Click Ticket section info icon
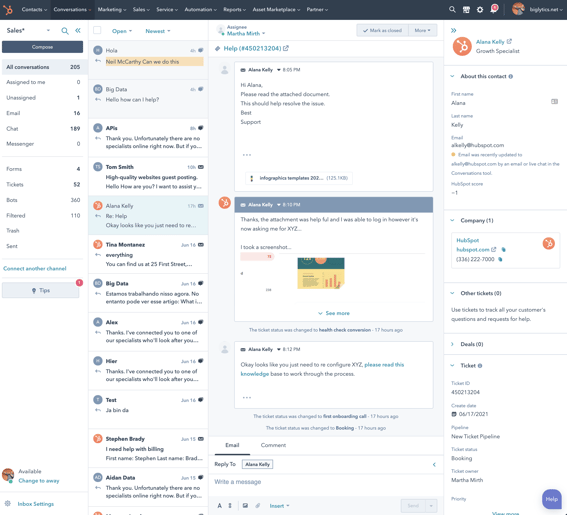 (x=480, y=366)
